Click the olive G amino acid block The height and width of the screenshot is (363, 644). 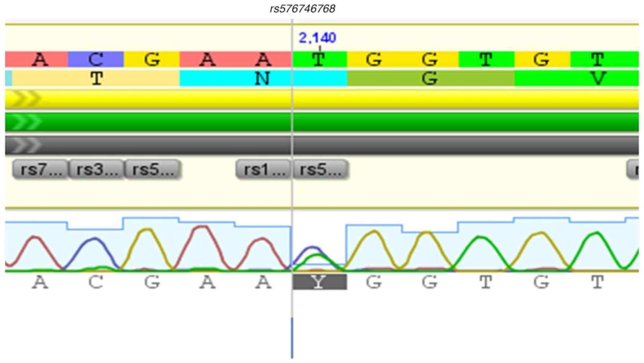[x=430, y=78]
